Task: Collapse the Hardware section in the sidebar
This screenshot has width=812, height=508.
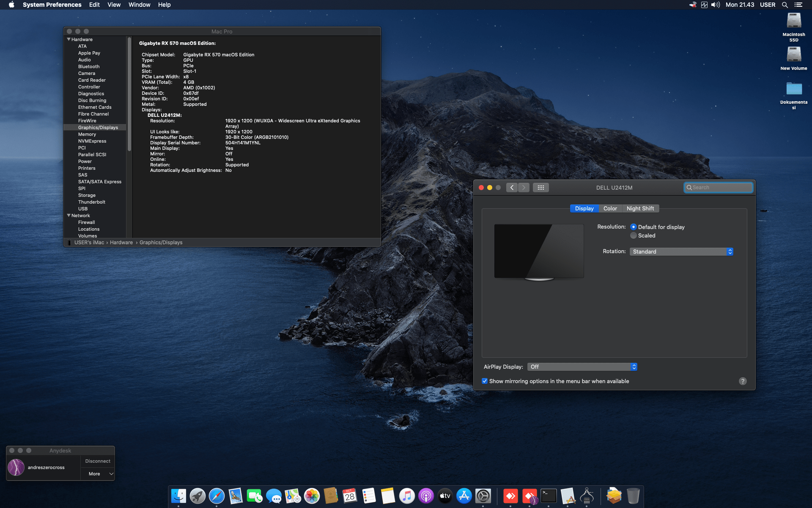Action: (69, 39)
